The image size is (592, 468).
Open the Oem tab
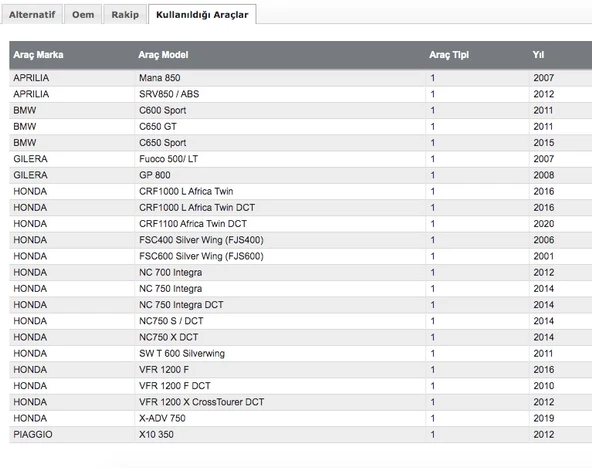[83, 14]
